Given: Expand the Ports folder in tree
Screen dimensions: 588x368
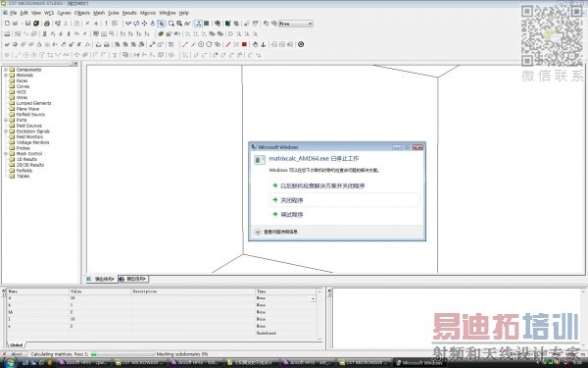Looking at the screenshot, I should [6, 120].
